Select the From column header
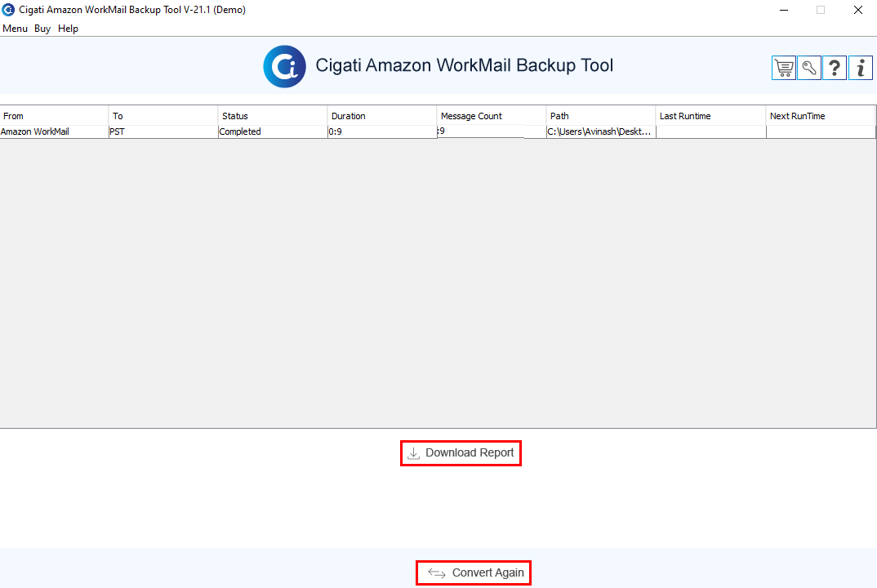Image resolution: width=877 pixels, height=588 pixels. (x=54, y=116)
